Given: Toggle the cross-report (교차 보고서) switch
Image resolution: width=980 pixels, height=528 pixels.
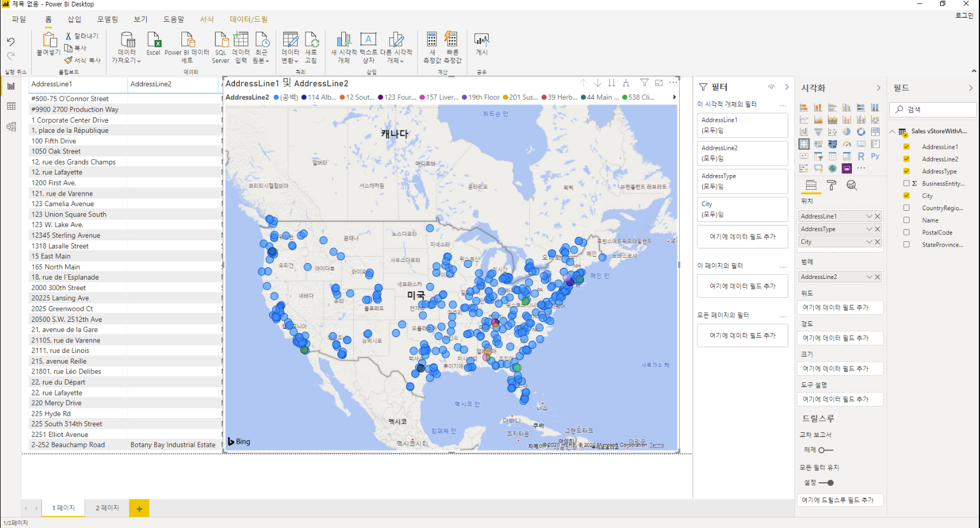Looking at the screenshot, I should (825, 450).
